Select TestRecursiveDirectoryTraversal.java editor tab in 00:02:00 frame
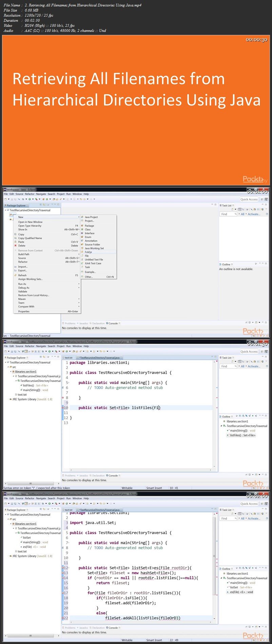 coord(99,510)
